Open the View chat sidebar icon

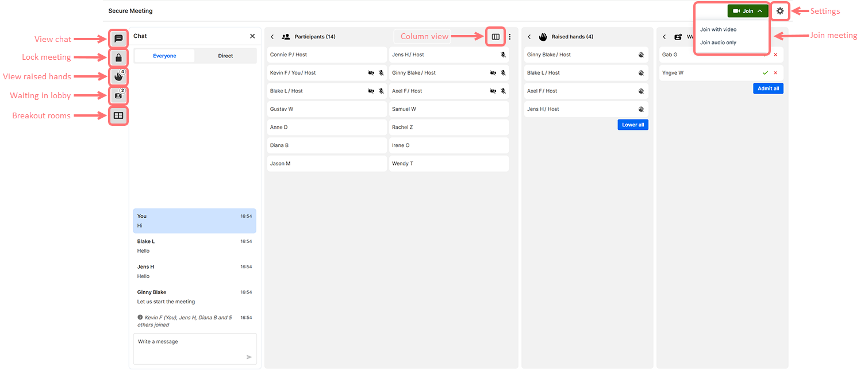coord(118,39)
